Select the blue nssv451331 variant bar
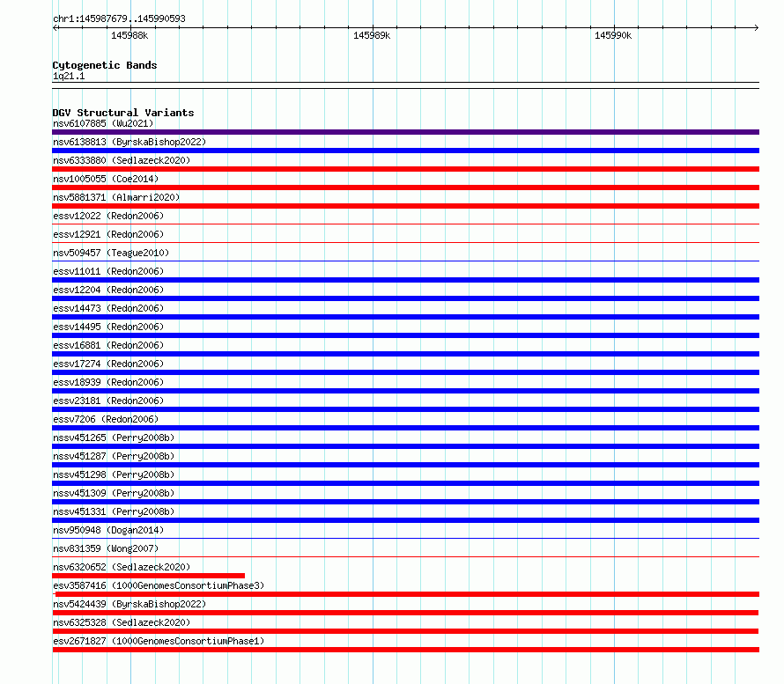Viewport: 784px width, 684px height. [x=405, y=520]
